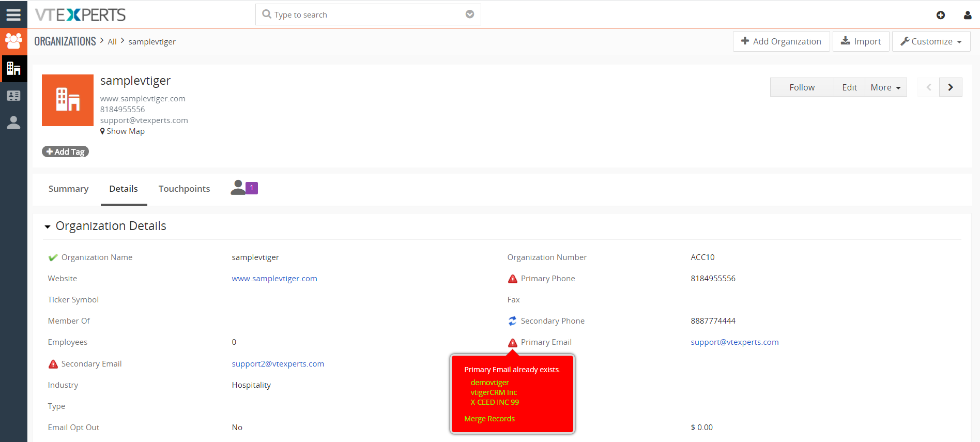The width and height of the screenshot is (980, 442).
Task: Click the Follow button
Action: click(802, 87)
